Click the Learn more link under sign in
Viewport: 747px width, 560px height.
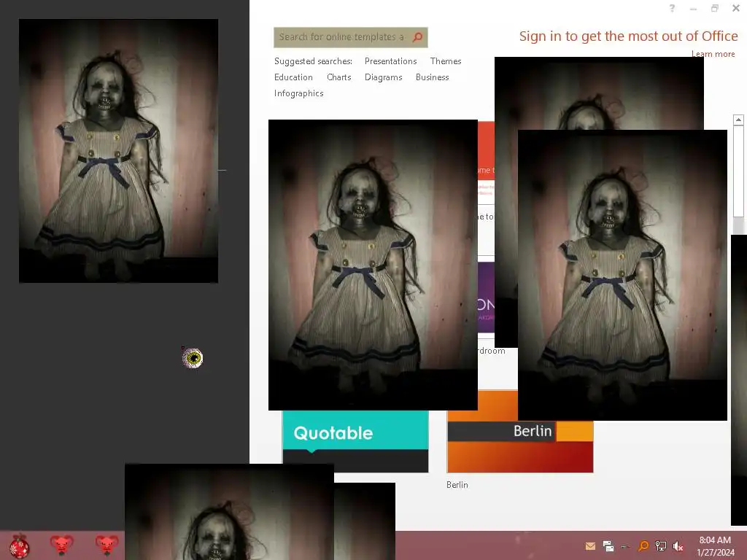[713, 54]
